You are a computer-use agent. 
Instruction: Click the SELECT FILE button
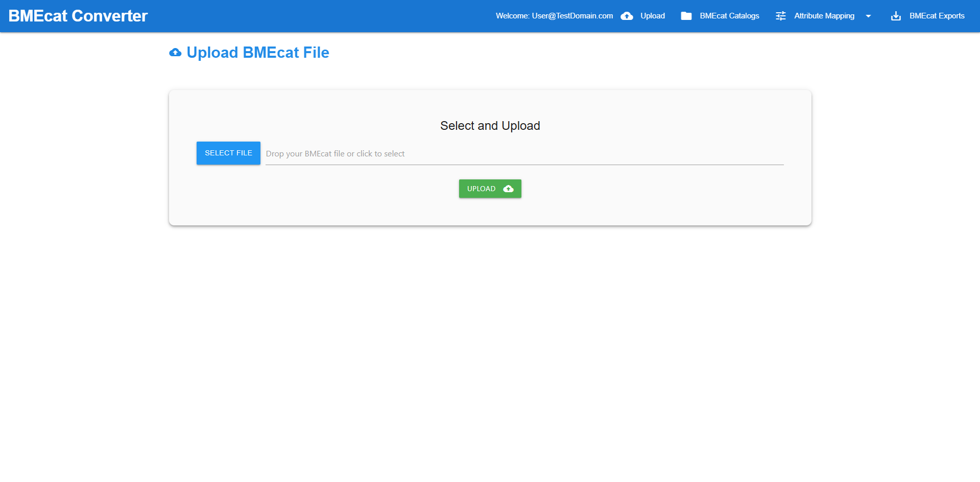point(228,153)
